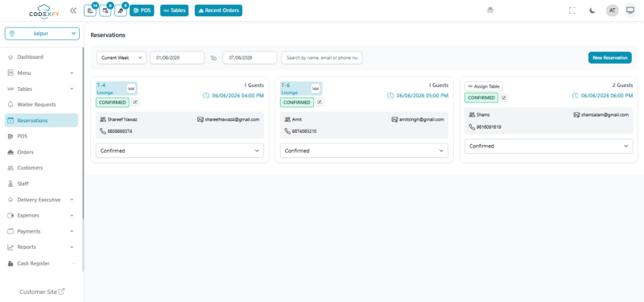Expand the Tables sidebar section
Screen dimensions: 644x302
pos(42,89)
